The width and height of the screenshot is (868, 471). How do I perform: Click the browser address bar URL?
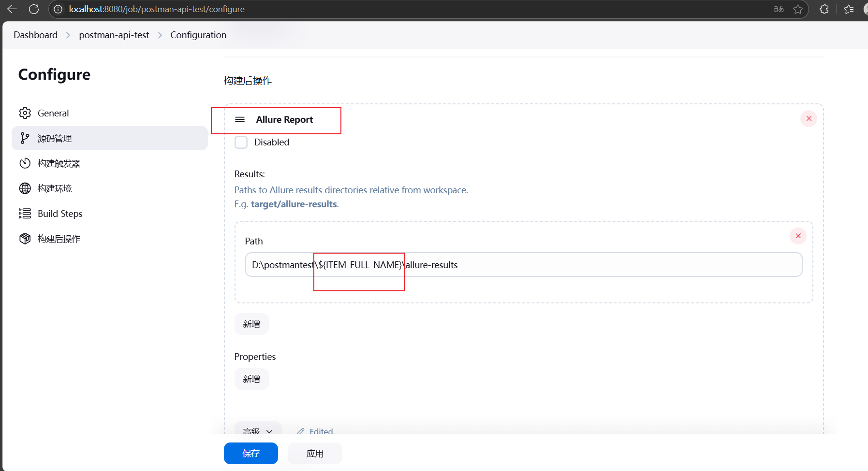click(x=157, y=9)
